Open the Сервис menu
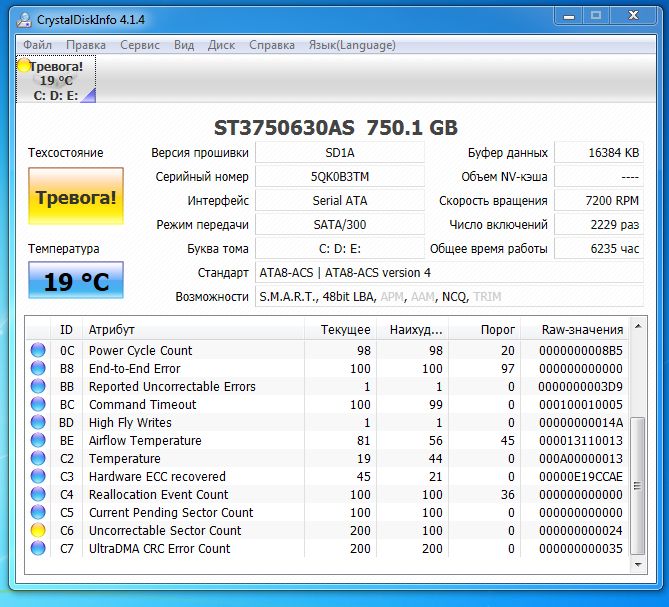Screen dimensions: 669x607 coord(140,45)
